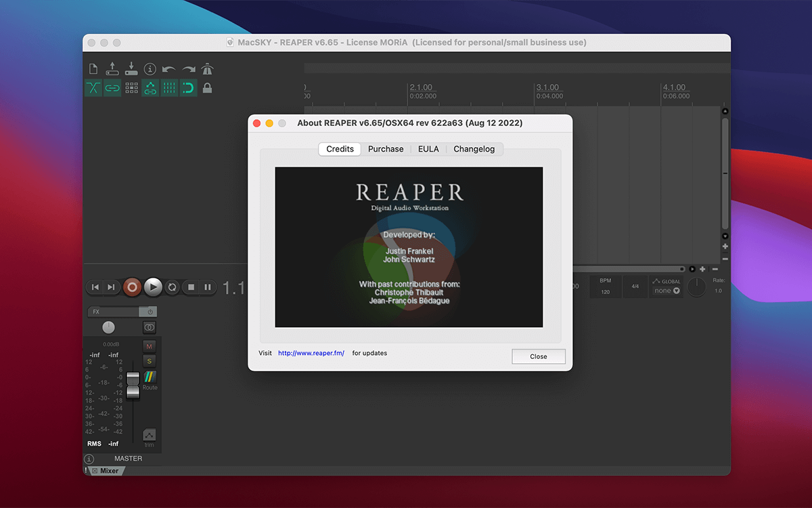
Task: Toggle snap magnet button
Action: tap(188, 88)
